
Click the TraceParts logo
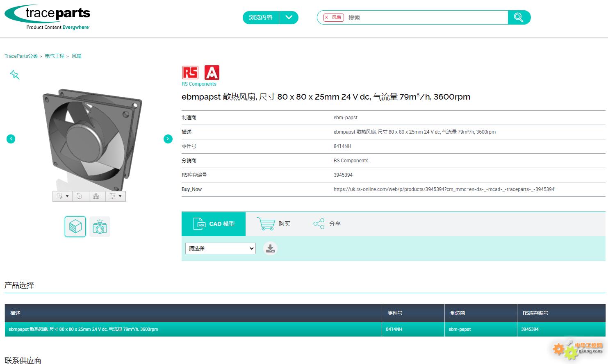tap(47, 18)
